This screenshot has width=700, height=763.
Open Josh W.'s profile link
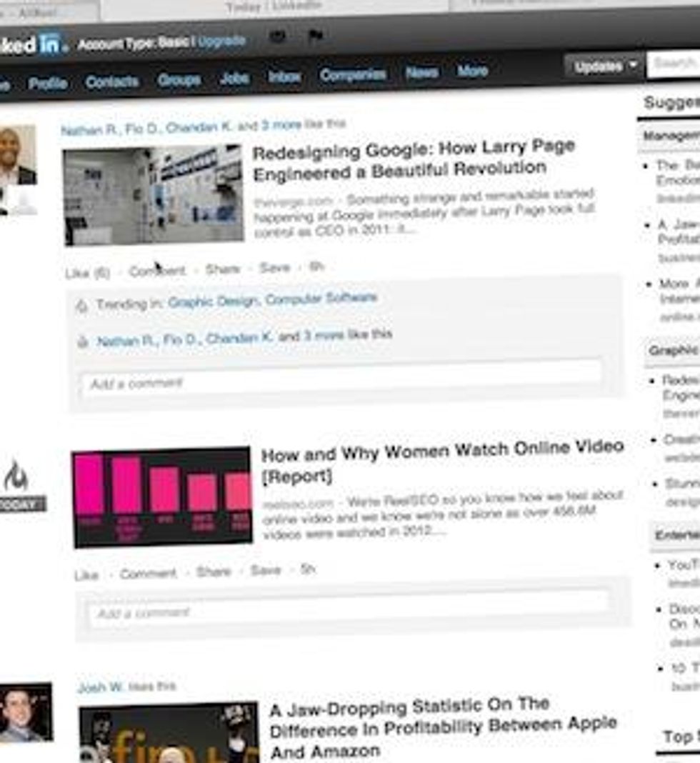[x=100, y=687]
